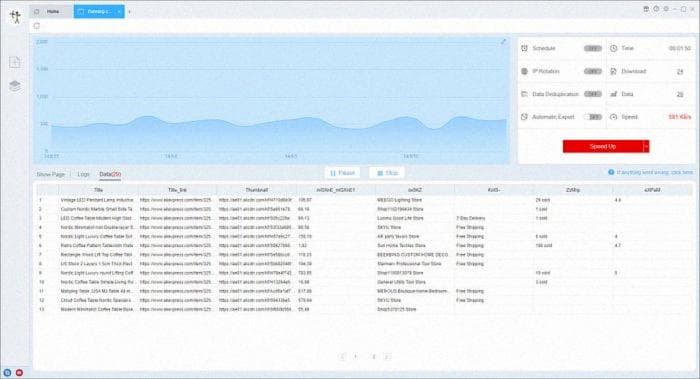Click the Speed value in red

pos(679,117)
